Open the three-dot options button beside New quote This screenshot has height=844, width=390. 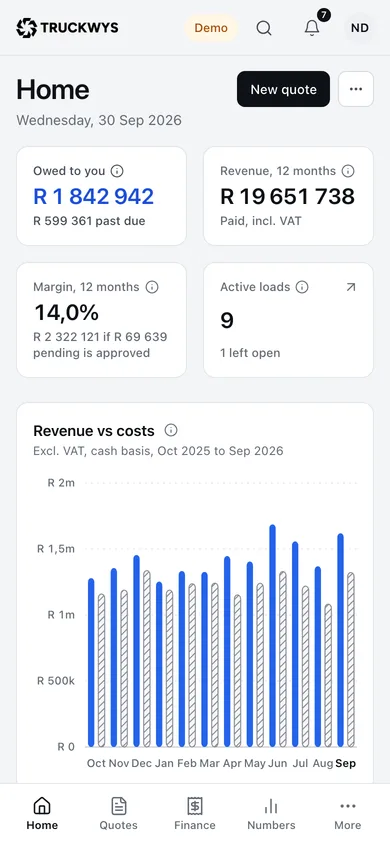click(356, 89)
